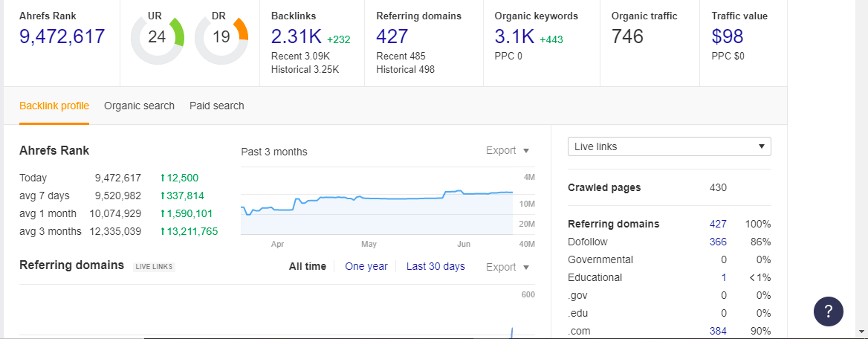Click the help question mark button

point(829,311)
